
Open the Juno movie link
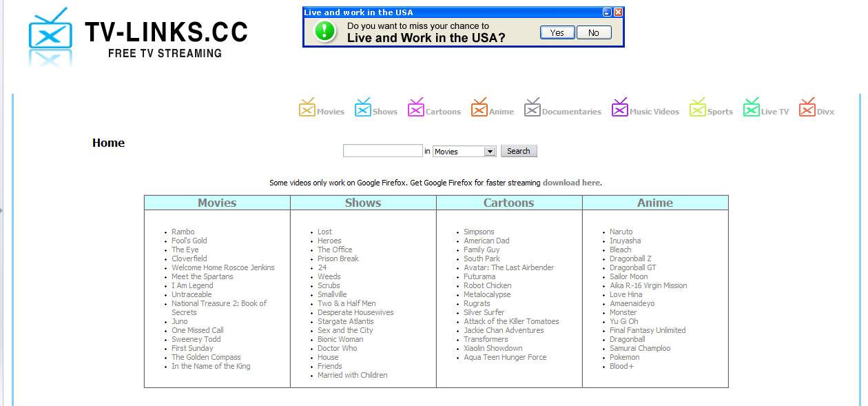coord(179,321)
